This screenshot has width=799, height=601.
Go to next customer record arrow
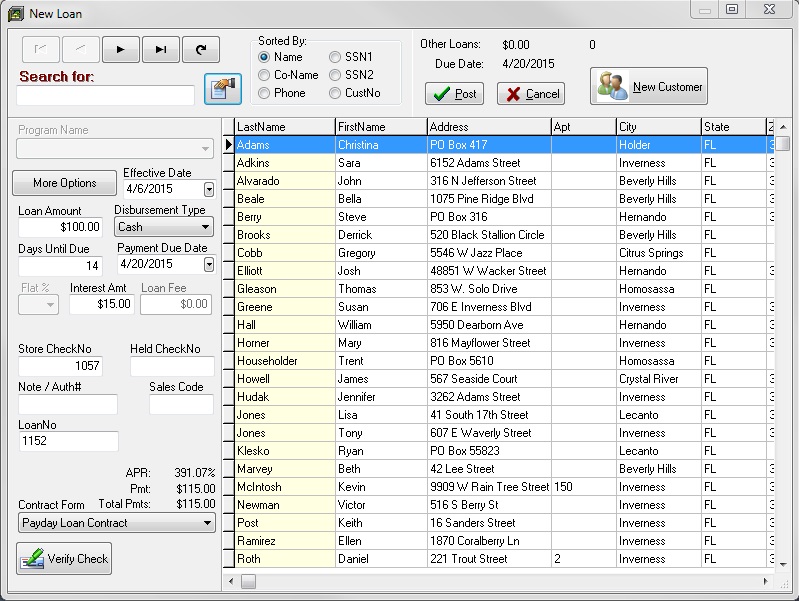click(121, 49)
